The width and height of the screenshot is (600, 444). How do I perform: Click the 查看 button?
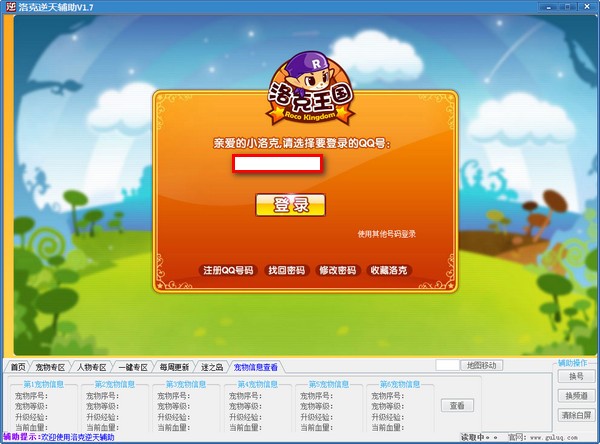pos(457,405)
